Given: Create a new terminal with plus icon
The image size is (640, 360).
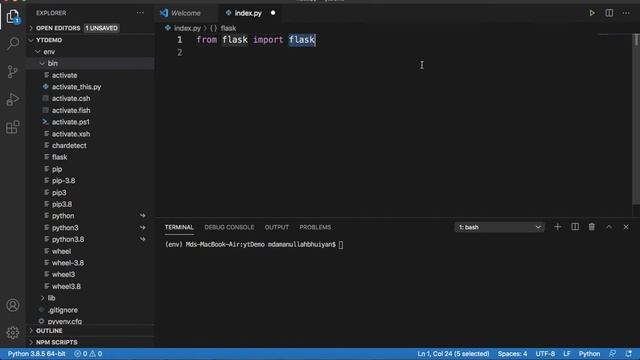Looking at the screenshot, I should pos(558,227).
